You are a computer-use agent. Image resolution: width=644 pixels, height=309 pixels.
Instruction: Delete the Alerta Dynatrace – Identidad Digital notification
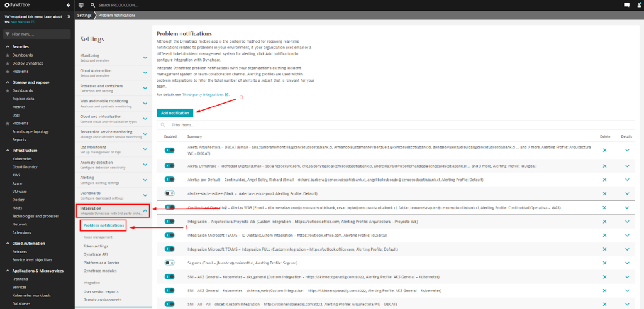pyautogui.click(x=604, y=166)
